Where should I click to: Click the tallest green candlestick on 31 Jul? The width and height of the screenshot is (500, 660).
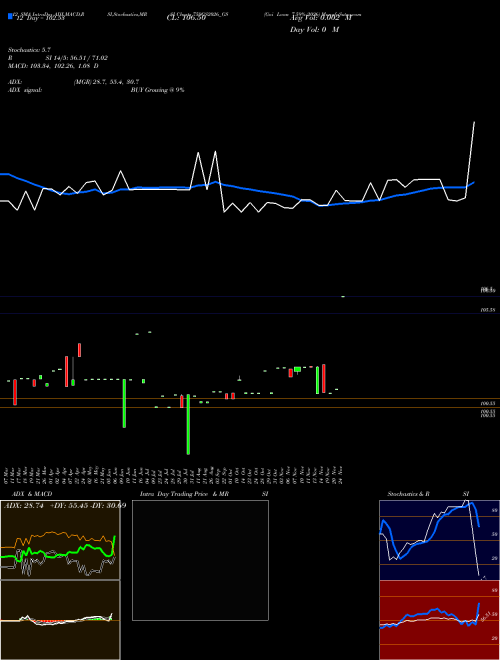tap(188, 424)
